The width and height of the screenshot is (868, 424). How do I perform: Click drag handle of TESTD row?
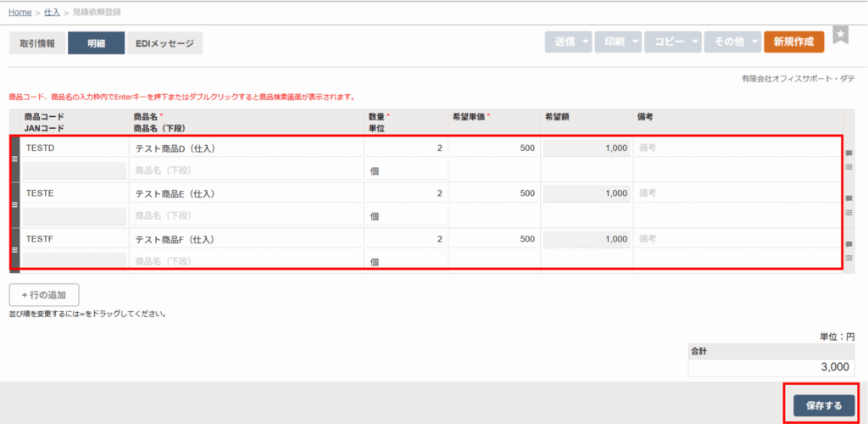(x=14, y=158)
